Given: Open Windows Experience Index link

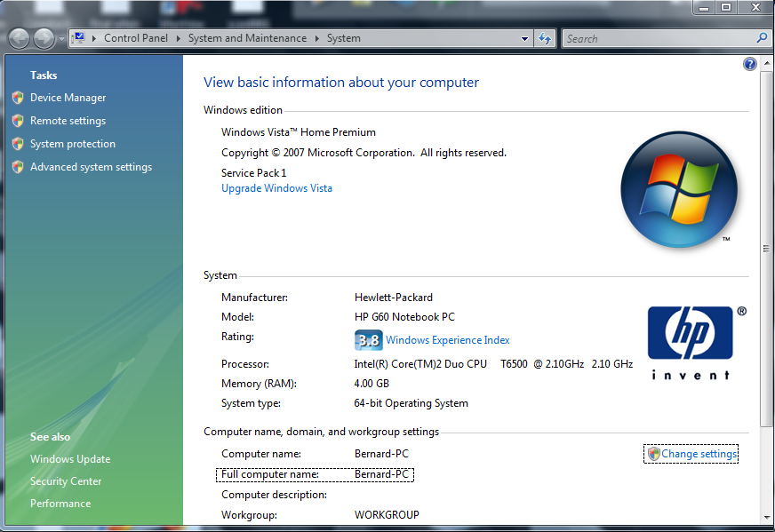Looking at the screenshot, I should [x=447, y=340].
